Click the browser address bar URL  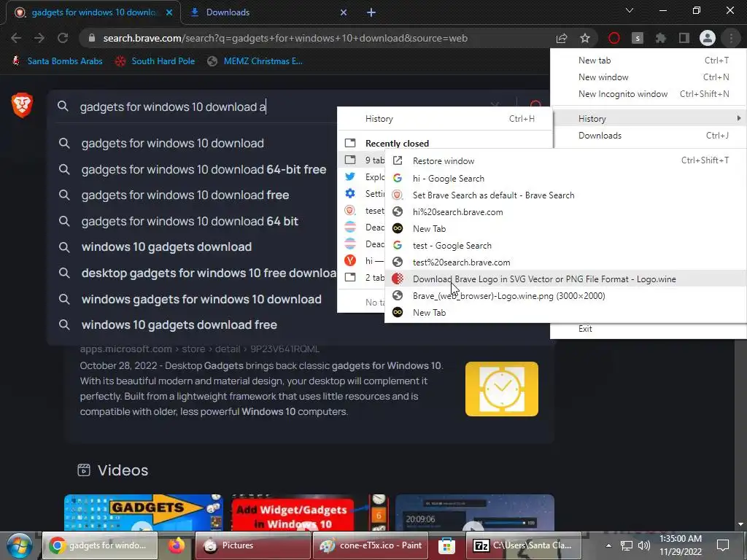[x=285, y=38]
